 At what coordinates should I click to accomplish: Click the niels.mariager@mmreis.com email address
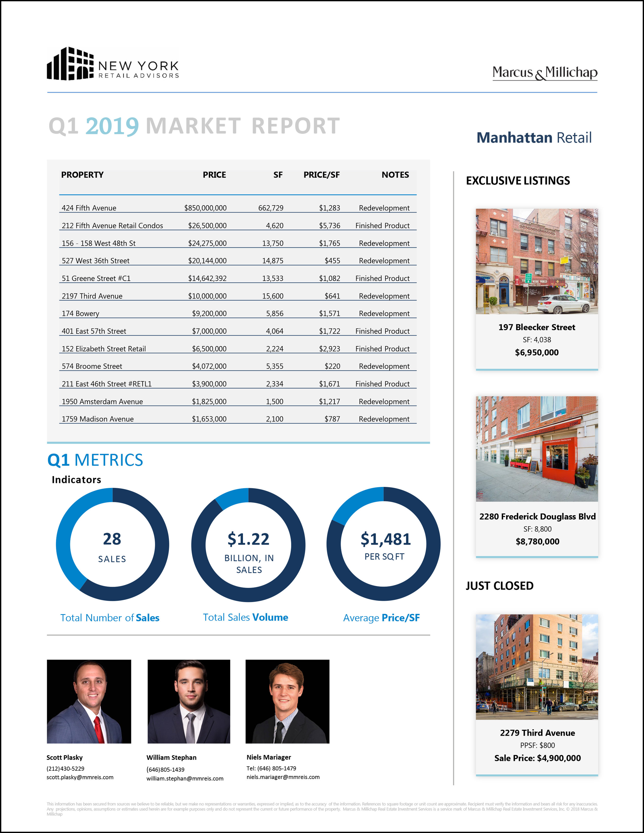point(283,777)
